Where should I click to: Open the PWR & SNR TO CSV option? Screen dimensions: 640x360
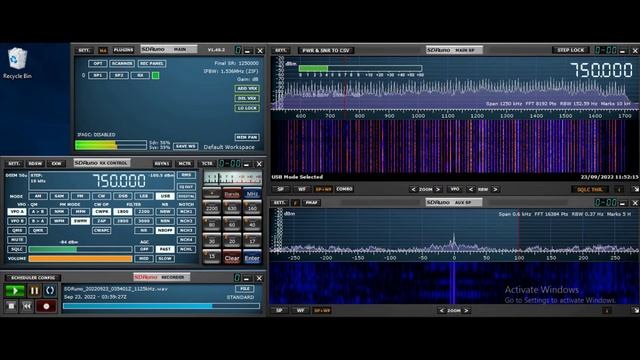tap(326, 50)
